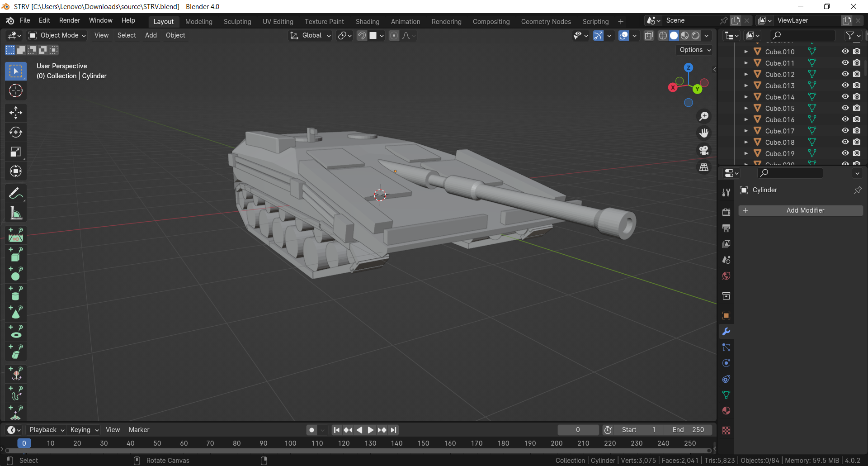This screenshot has height=466, width=868.
Task: Switch orthographic/perspective grid icon
Action: [704, 167]
